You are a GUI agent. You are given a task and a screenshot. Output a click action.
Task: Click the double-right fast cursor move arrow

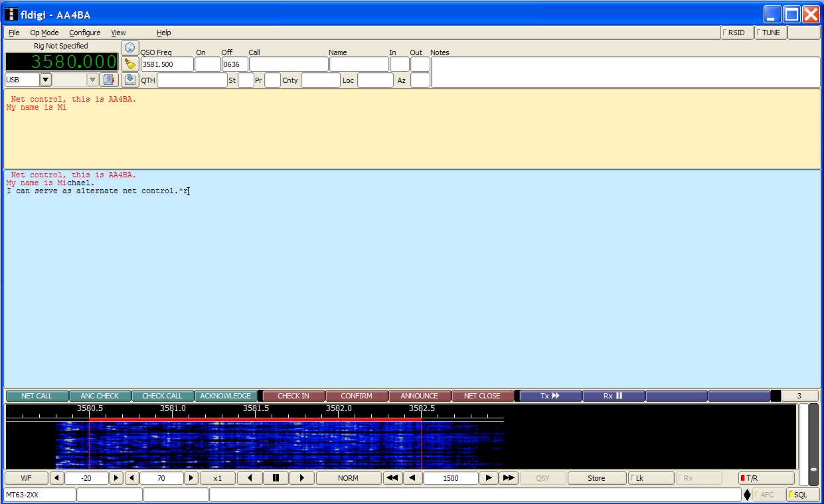(509, 478)
